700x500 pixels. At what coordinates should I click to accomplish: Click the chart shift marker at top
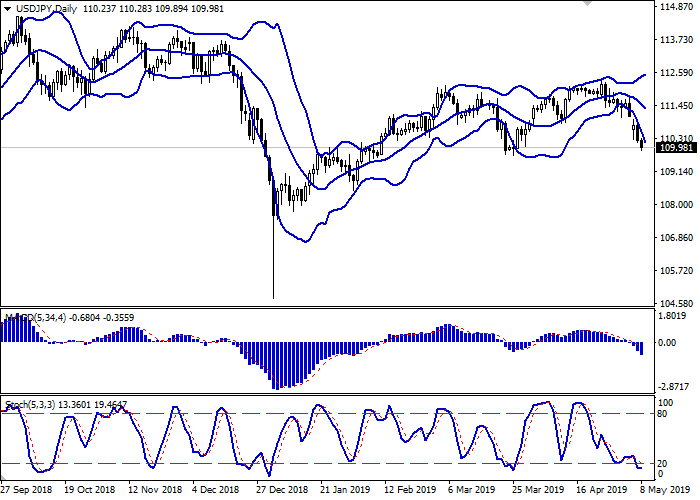[588, 4]
